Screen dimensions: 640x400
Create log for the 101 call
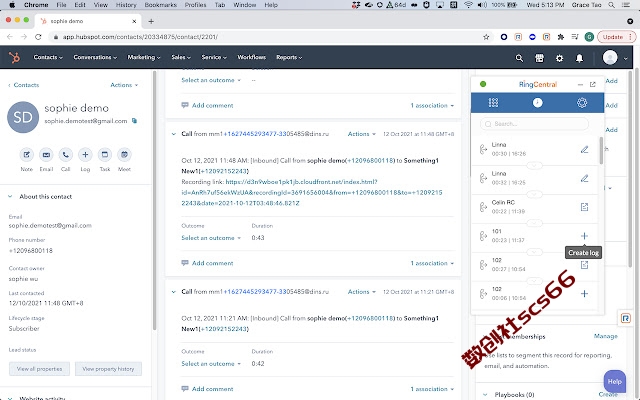(x=584, y=236)
